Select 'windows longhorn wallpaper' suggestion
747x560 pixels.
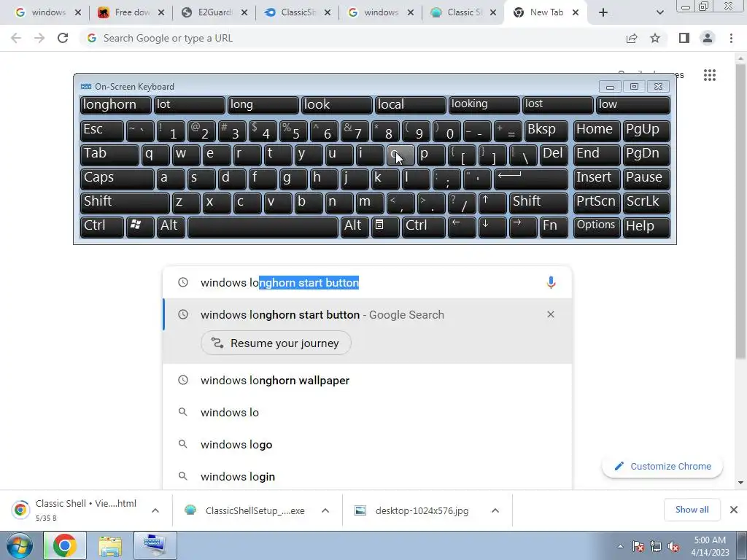click(367, 380)
